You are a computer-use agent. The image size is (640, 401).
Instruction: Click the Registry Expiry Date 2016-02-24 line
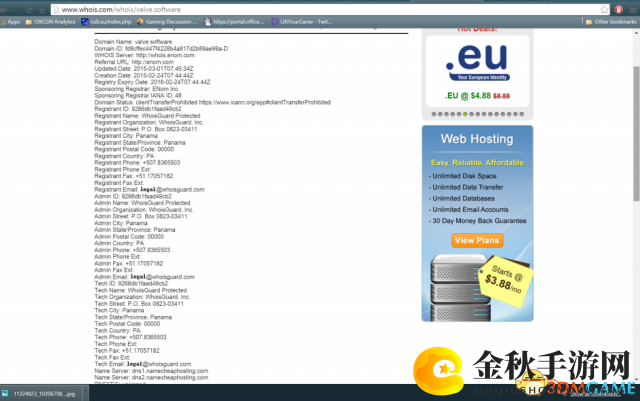(152, 82)
